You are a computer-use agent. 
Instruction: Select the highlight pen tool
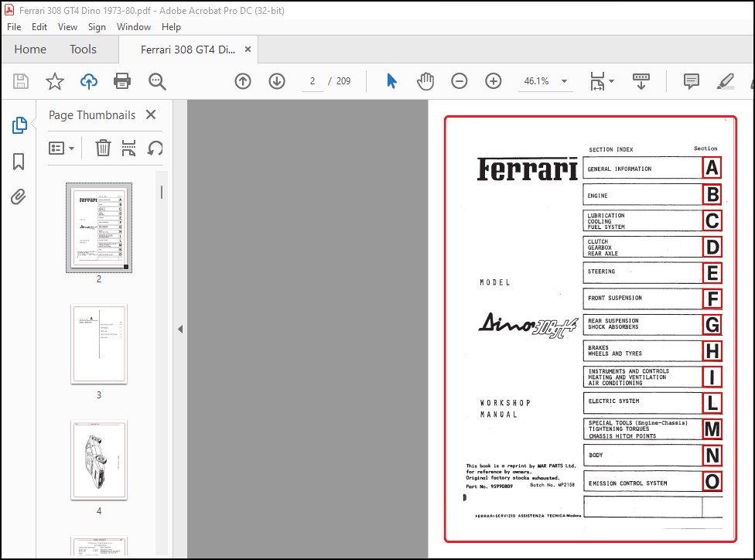[725, 81]
